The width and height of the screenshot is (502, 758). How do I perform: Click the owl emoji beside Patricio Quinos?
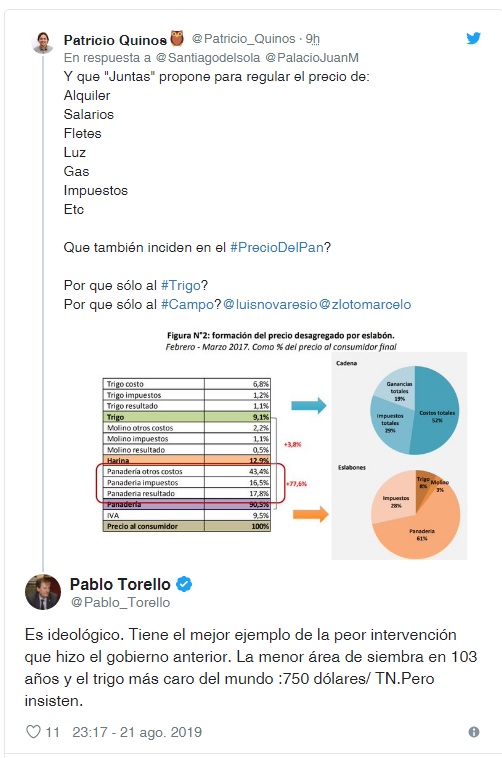click(177, 38)
